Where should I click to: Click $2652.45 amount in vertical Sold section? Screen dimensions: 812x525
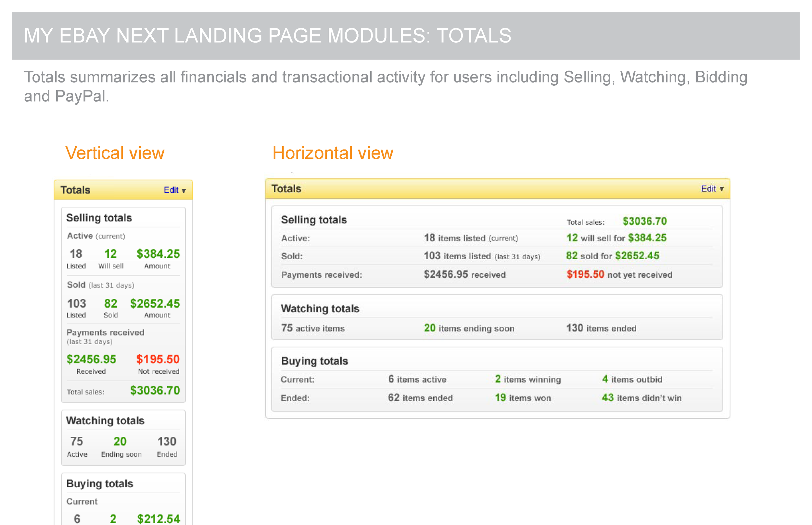click(x=155, y=303)
